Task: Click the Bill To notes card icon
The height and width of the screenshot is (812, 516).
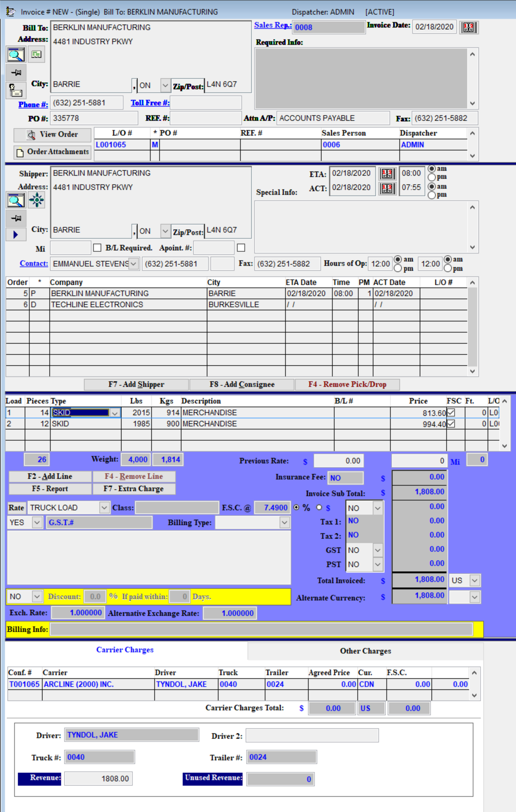Action: point(37,54)
